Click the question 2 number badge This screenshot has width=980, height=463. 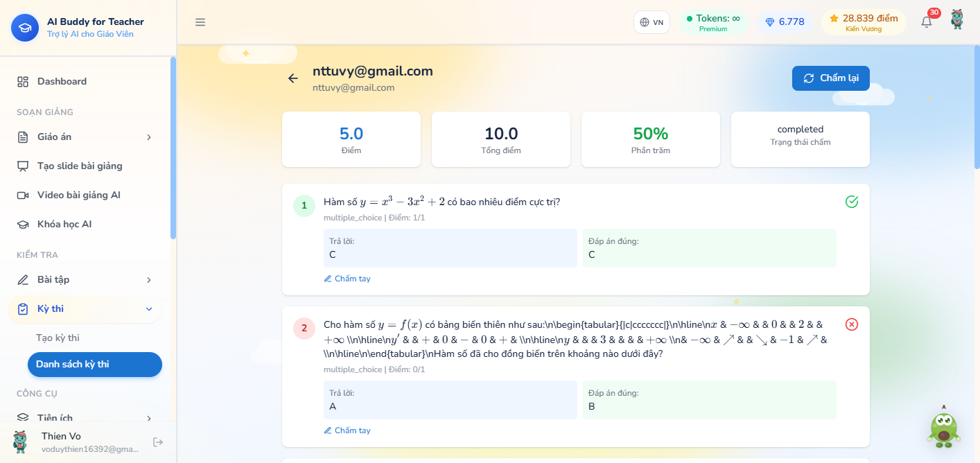pos(304,329)
